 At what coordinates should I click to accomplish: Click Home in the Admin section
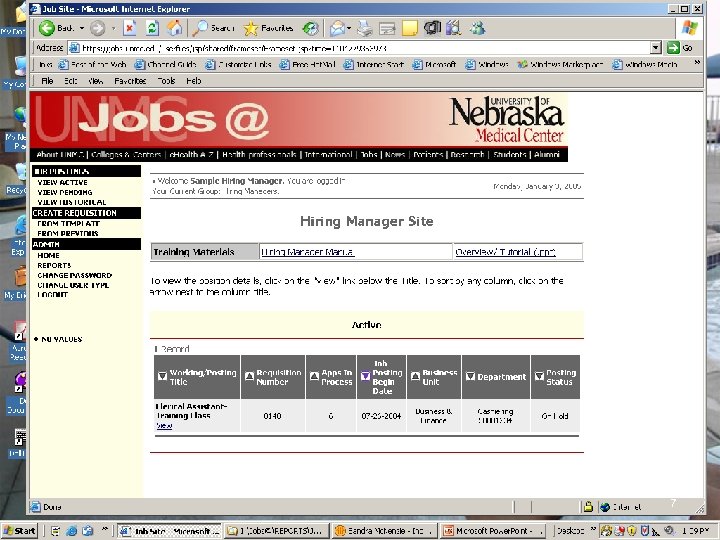(x=48, y=255)
